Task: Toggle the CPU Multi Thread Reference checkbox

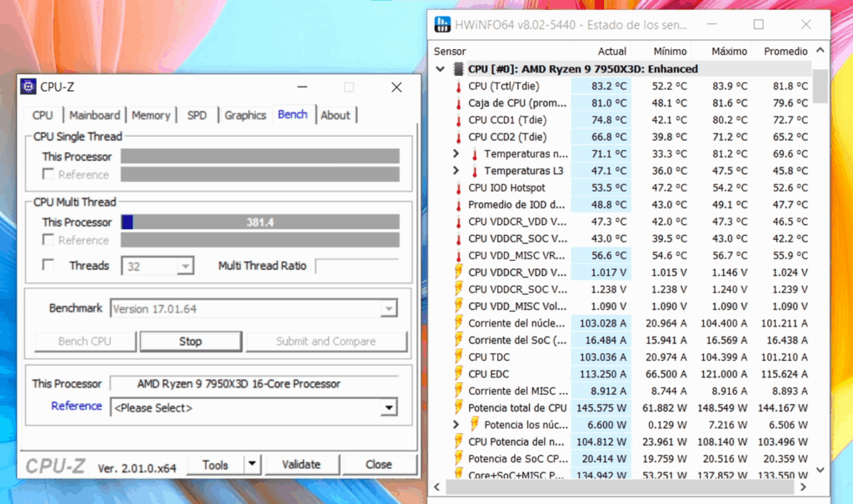Action: pos(49,240)
